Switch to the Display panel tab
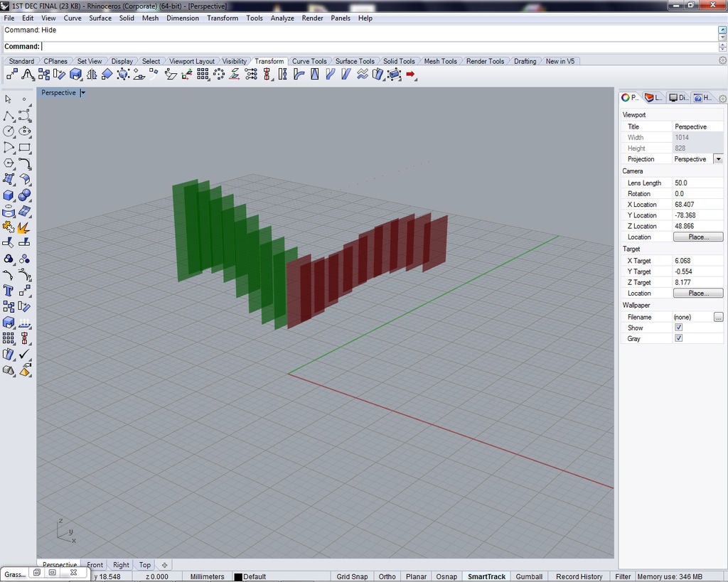The width and height of the screenshot is (728, 582). click(x=678, y=97)
